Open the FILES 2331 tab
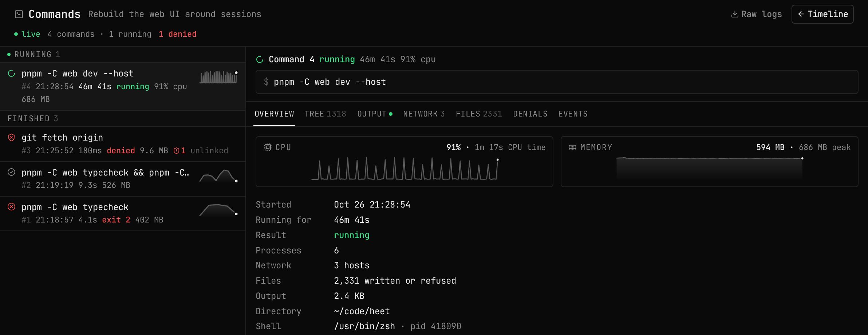868x335 pixels. [x=479, y=114]
